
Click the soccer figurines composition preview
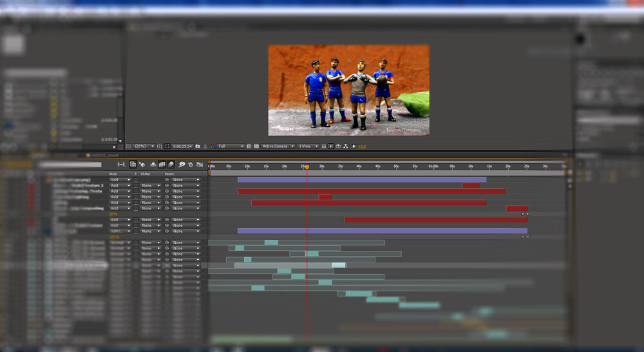tap(348, 90)
